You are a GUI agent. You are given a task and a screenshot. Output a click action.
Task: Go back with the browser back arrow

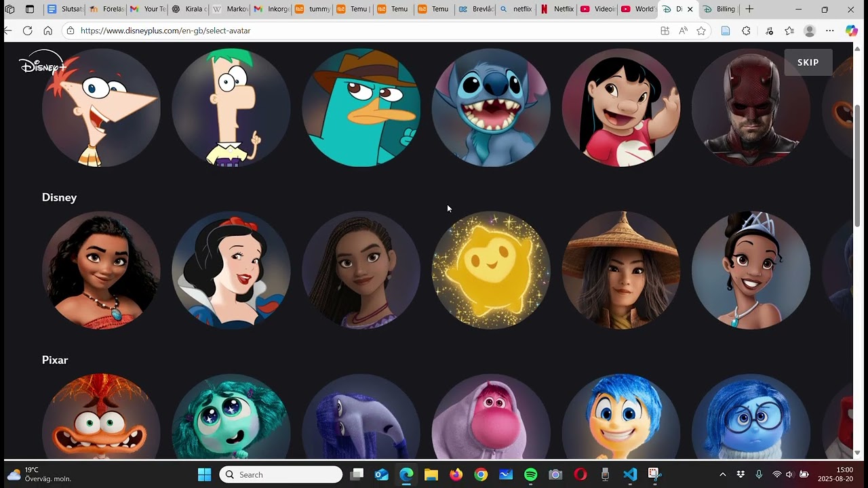[x=7, y=30]
